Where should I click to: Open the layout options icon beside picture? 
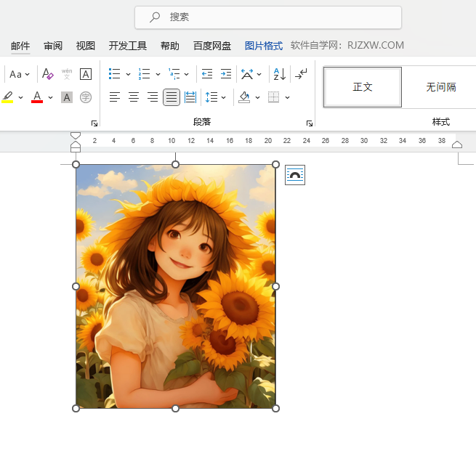(x=295, y=175)
